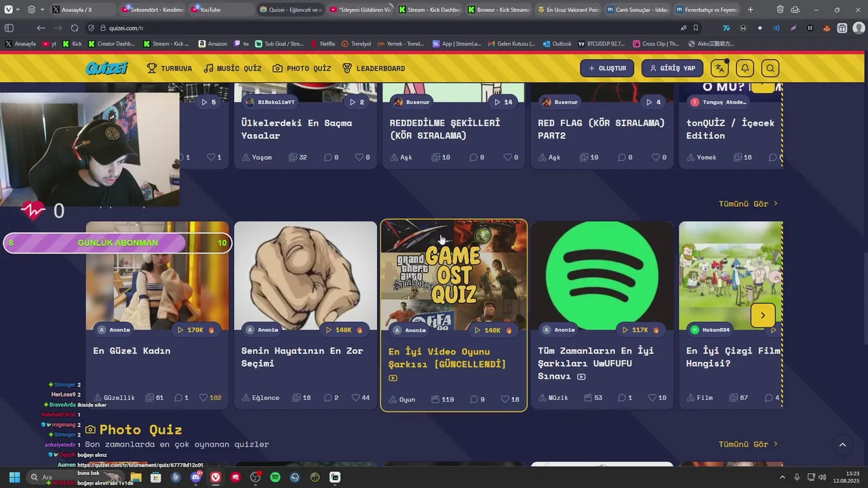Click the bookmark page icon in address bar
868x488 pixels.
[x=696, y=28]
